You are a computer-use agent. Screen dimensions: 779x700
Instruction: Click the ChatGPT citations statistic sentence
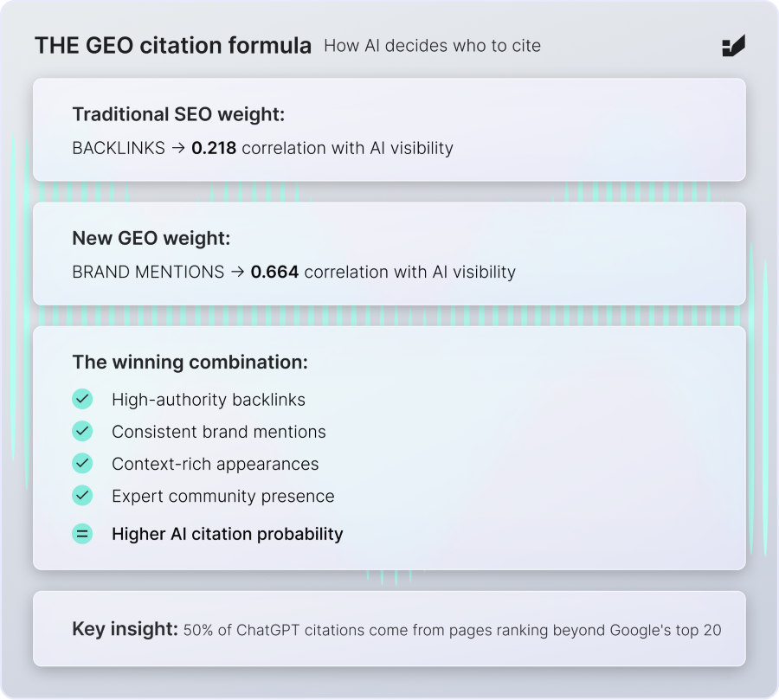tap(452, 630)
